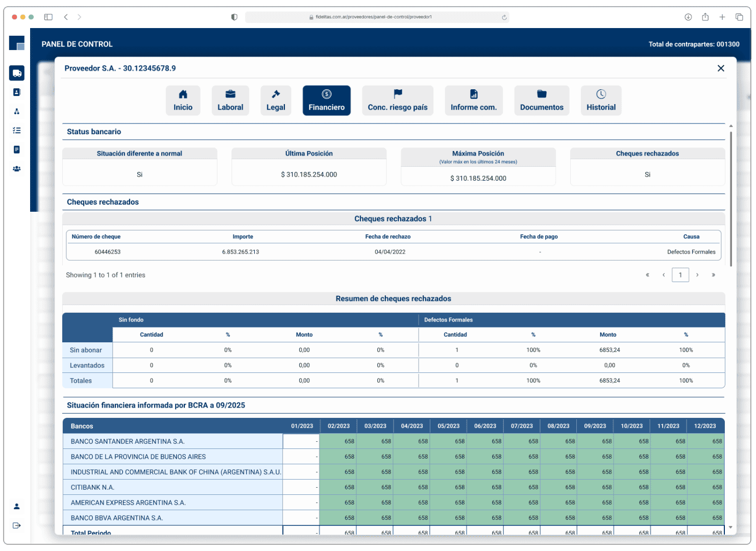756x551 pixels.
Task: Reload the page using the browser refresh icon
Action: click(x=504, y=17)
